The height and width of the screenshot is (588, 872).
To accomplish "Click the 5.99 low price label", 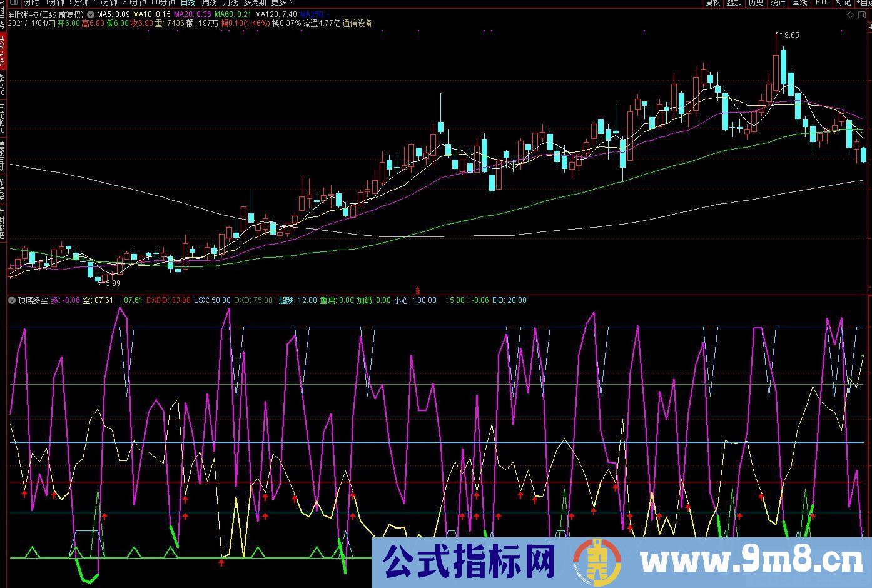I will [113, 283].
